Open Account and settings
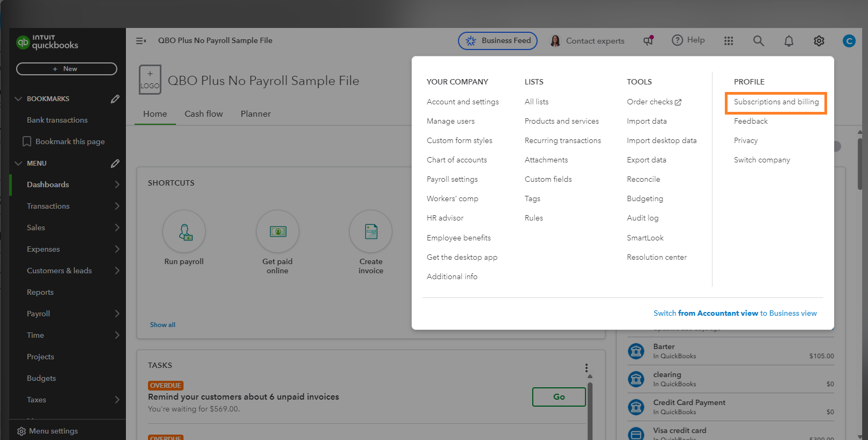Image resolution: width=868 pixels, height=440 pixels. (x=463, y=102)
